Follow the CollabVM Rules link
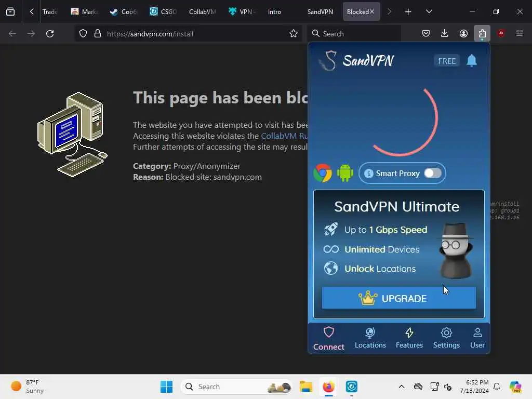This screenshot has width=532, height=399. [x=284, y=136]
